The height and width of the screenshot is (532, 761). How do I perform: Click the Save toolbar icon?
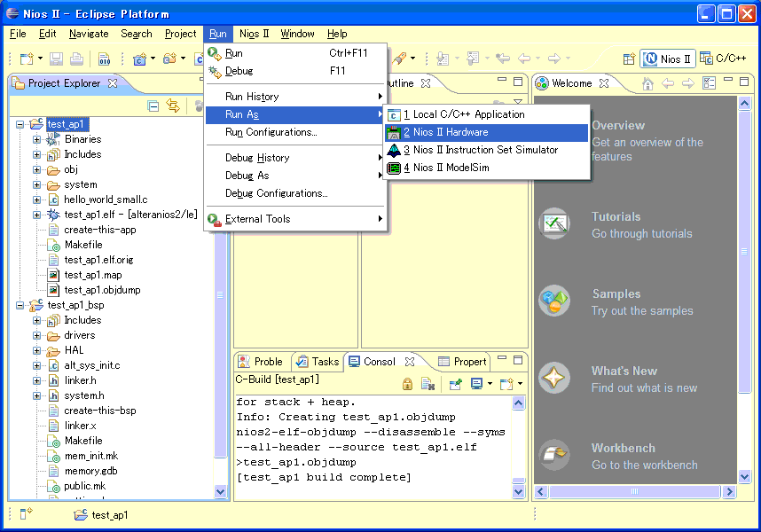pyautogui.click(x=56, y=59)
